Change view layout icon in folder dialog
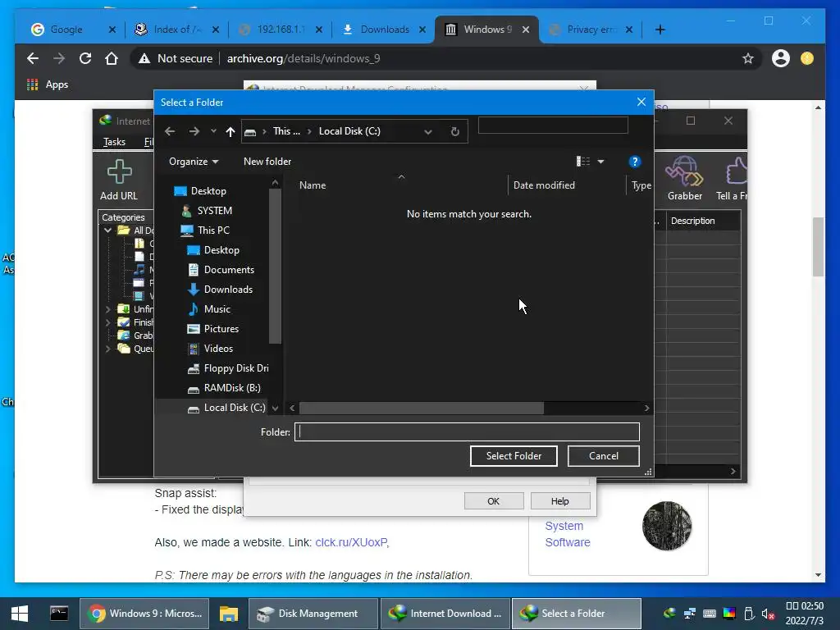Screen dimensions: 840x630 [x=583, y=162]
